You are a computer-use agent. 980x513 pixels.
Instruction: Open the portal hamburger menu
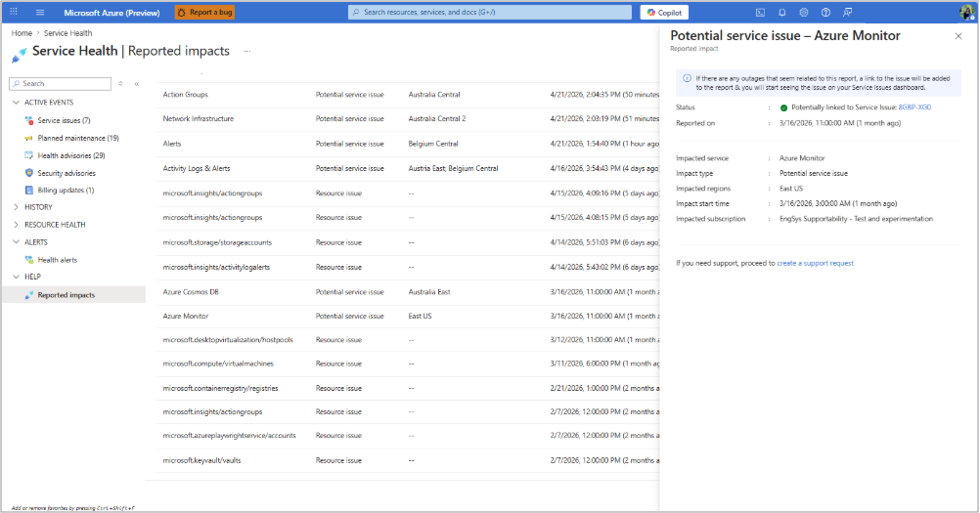(40, 12)
